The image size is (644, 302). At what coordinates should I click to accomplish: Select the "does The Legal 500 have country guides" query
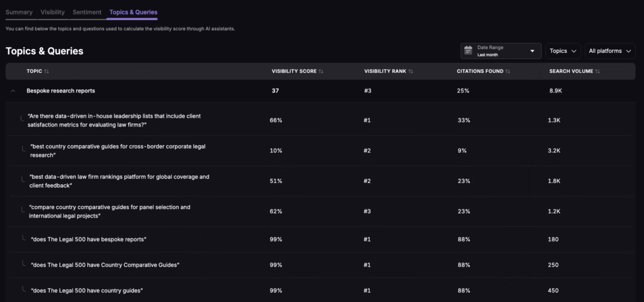pos(87,290)
